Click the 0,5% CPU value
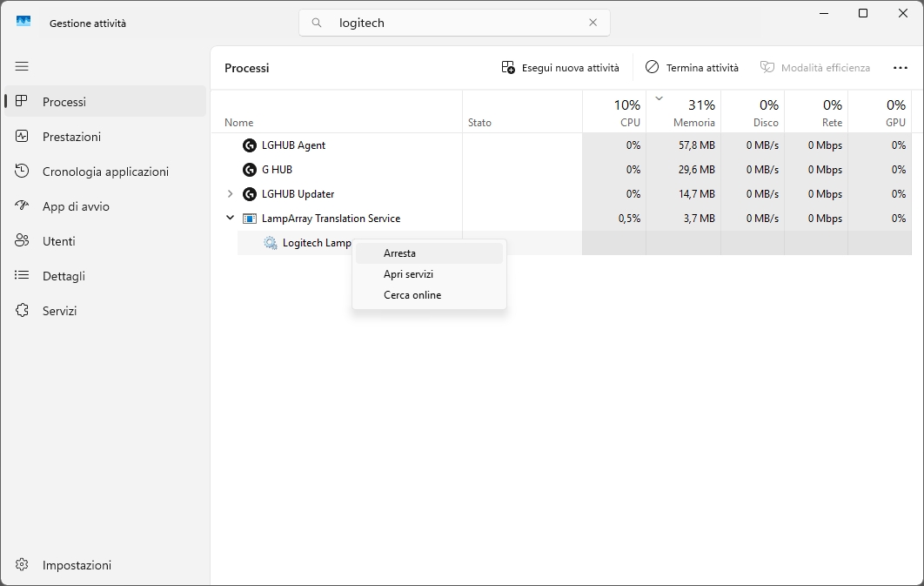This screenshot has width=924, height=586. [629, 219]
